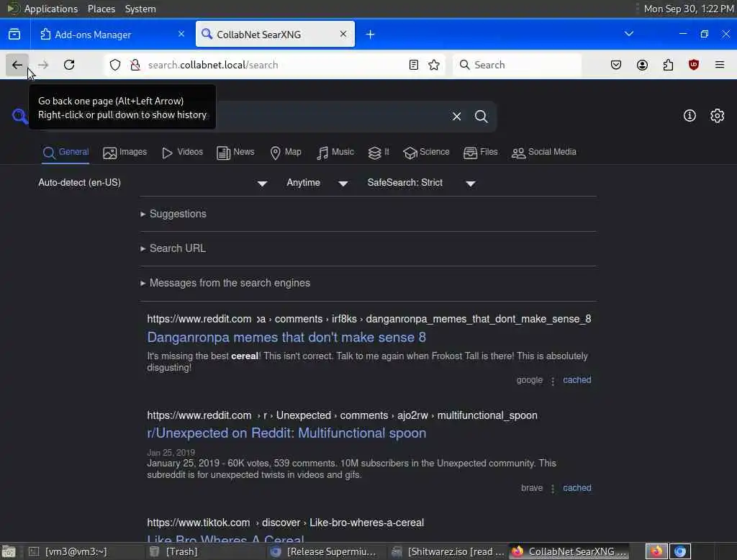Open the Auto-detect language dropdown
Image resolution: width=737 pixels, height=560 pixels.
coord(153,183)
